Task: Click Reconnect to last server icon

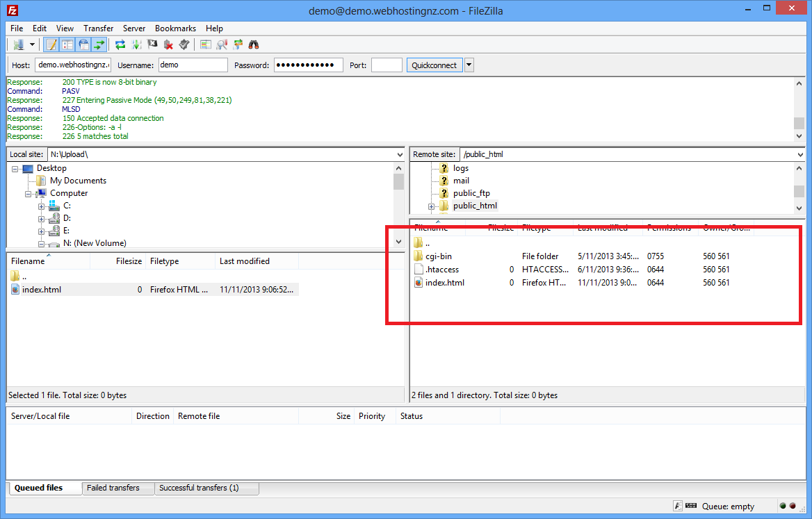Action: 184,45
